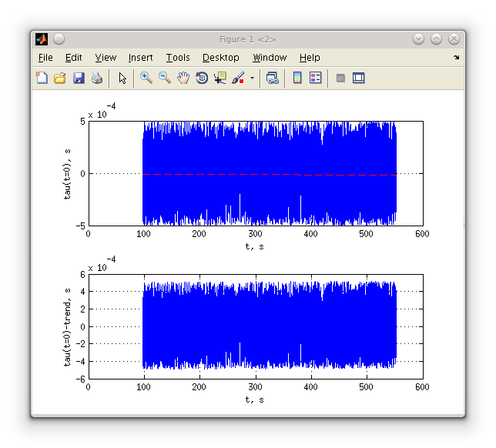
Task: Click the upper plot 't, s' x-axis label
Action: pos(254,246)
